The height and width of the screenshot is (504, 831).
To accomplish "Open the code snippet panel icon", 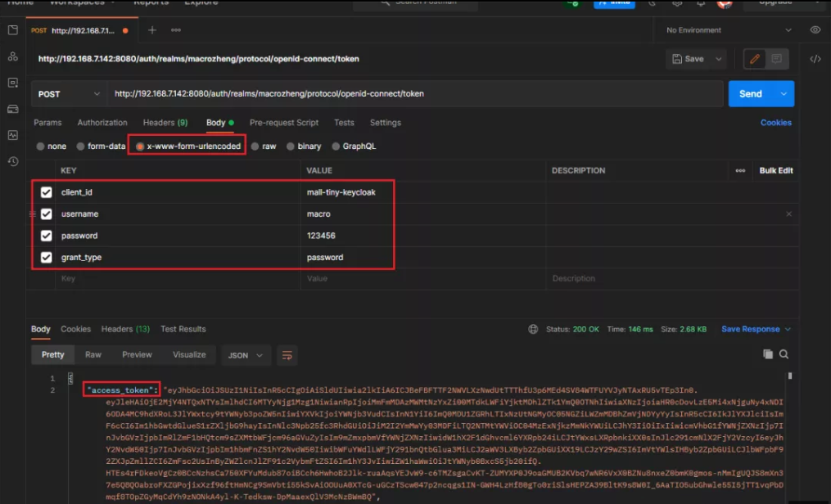I will coord(815,59).
